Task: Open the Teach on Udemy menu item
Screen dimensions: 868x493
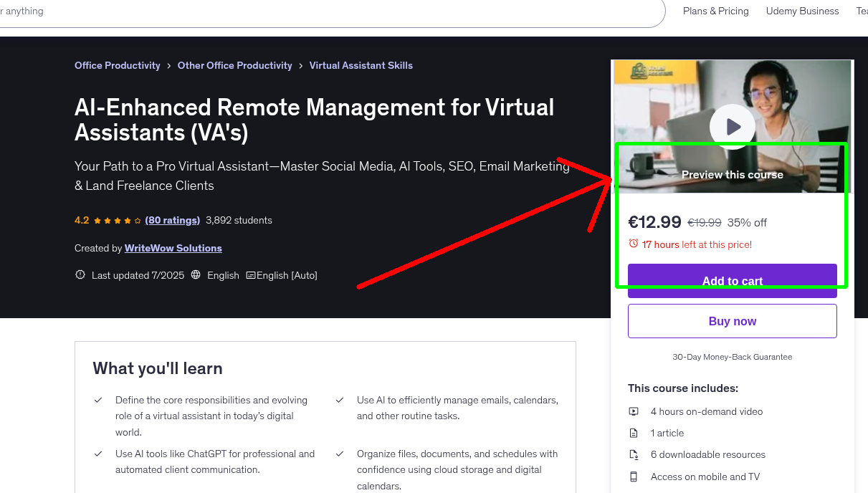Action: pyautogui.click(x=862, y=11)
